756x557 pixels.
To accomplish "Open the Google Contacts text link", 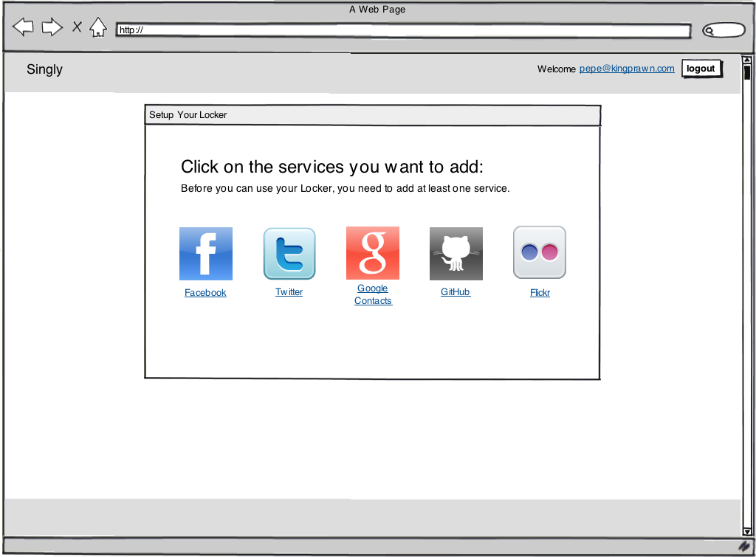I will coord(373,294).
